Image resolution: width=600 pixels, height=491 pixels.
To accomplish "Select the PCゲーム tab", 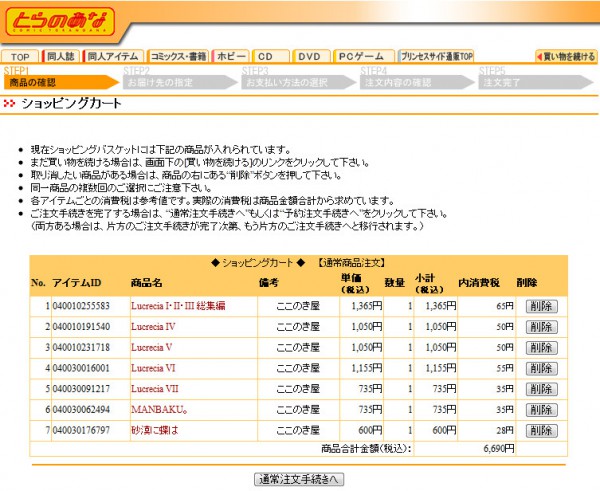I will pyautogui.click(x=364, y=57).
